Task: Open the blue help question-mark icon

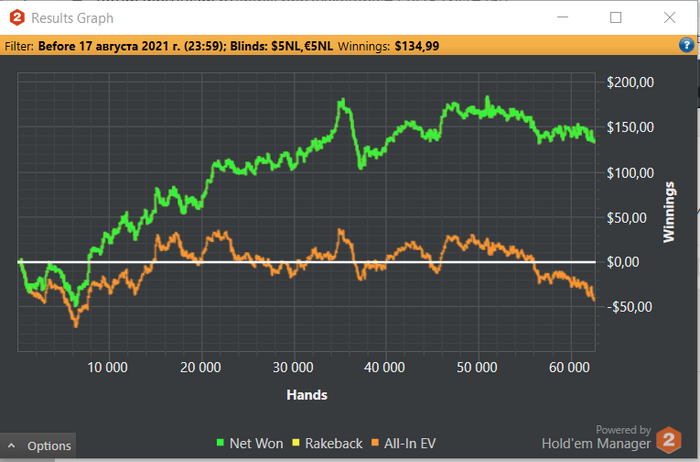Action: pos(686,45)
